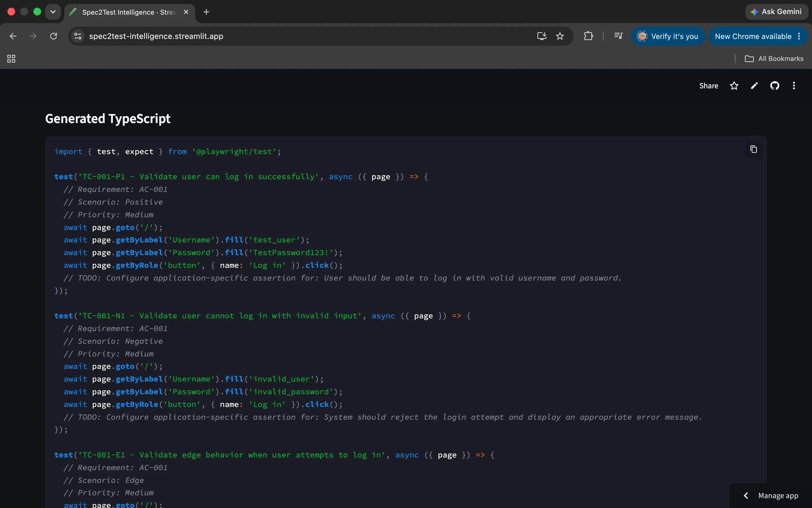Click the fill('invalid_user') code line
812x508 pixels.
click(x=194, y=379)
